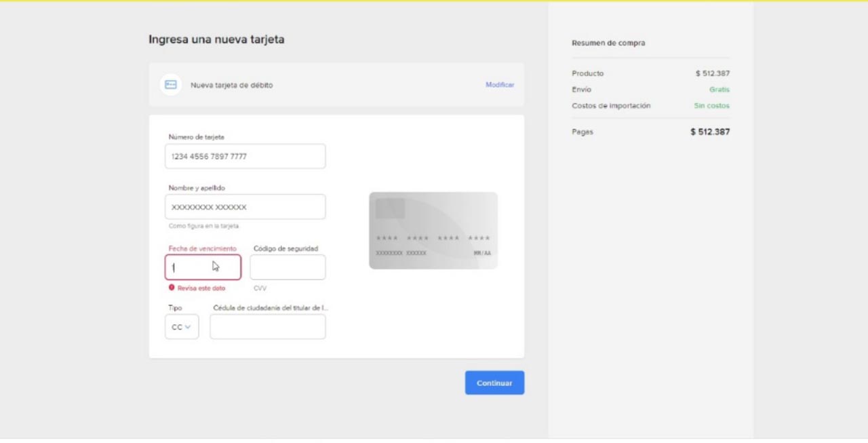The height and width of the screenshot is (443, 868).
Task: Select the Fecha de vencimiento field
Action: [x=203, y=267]
